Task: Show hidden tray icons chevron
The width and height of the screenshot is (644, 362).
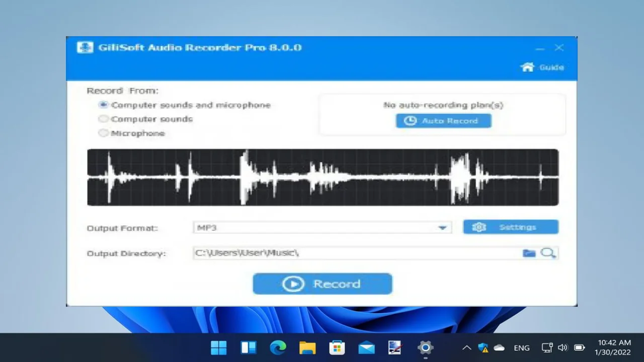Action: click(466, 347)
